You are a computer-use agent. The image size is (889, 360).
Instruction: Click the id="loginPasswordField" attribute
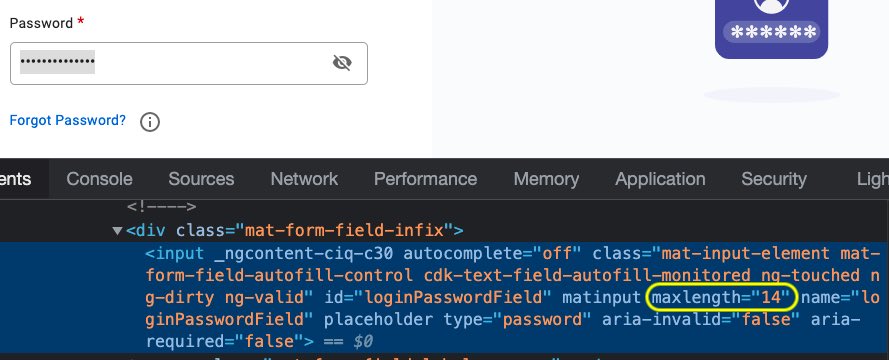[x=438, y=298]
